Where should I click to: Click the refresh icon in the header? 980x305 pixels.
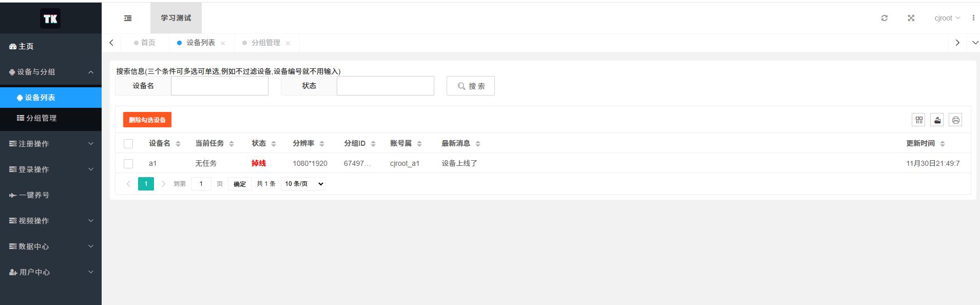[x=884, y=18]
